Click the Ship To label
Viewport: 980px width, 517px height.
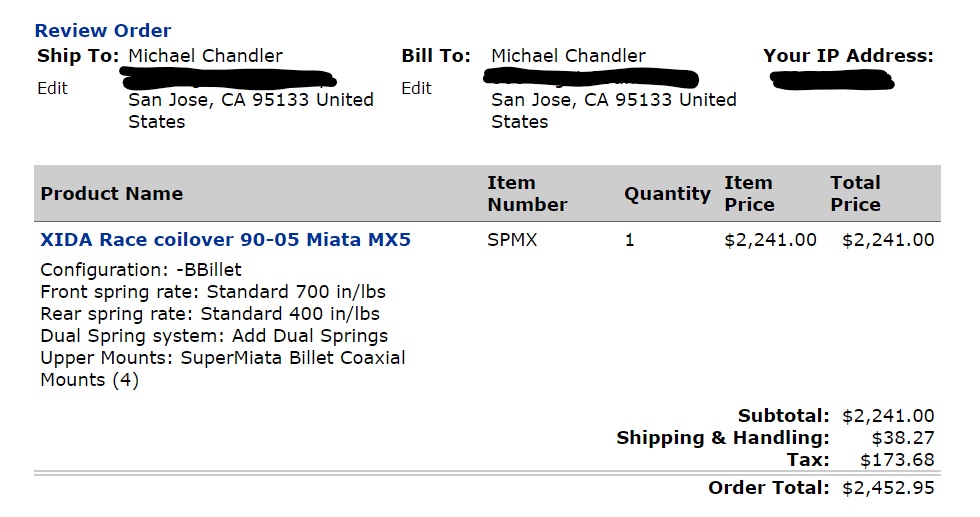coord(78,56)
